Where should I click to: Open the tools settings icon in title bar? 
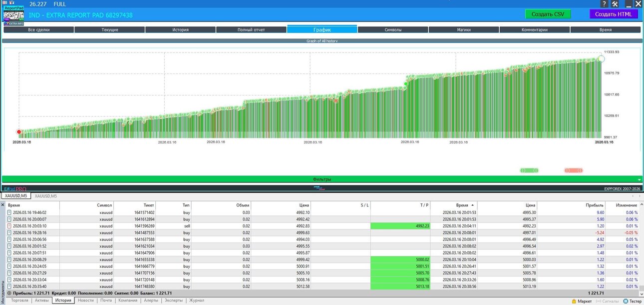click(x=615, y=4)
